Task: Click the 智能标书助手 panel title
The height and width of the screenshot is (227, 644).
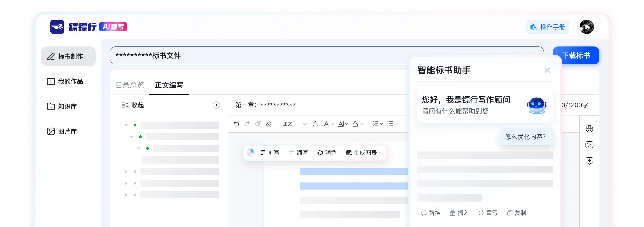Action: 444,70
